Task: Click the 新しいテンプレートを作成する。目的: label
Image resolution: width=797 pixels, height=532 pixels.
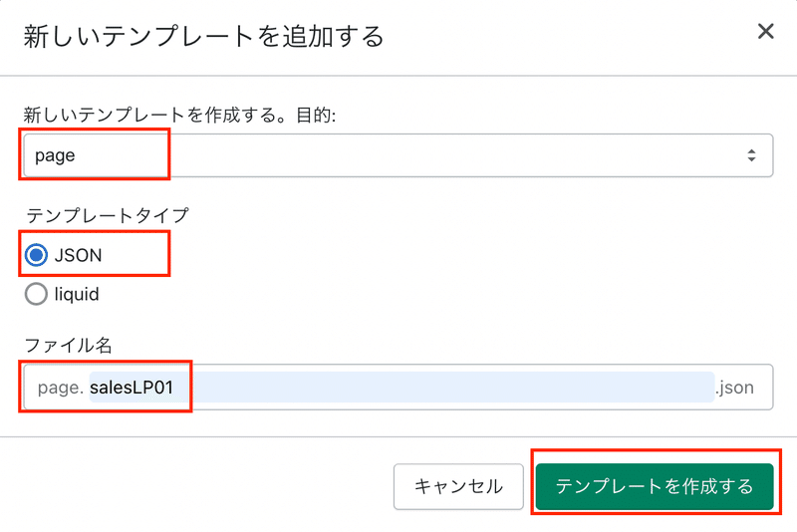Action: (x=179, y=115)
